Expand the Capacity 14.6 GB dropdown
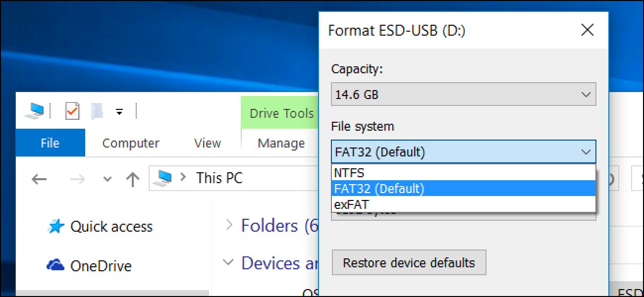Screen dimensions: 644x297 tap(463, 94)
